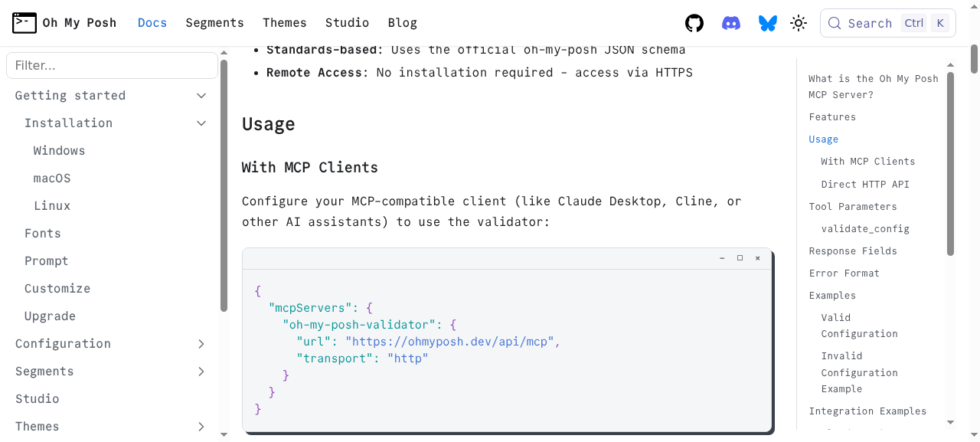Open Studio in the sidebar

point(38,399)
